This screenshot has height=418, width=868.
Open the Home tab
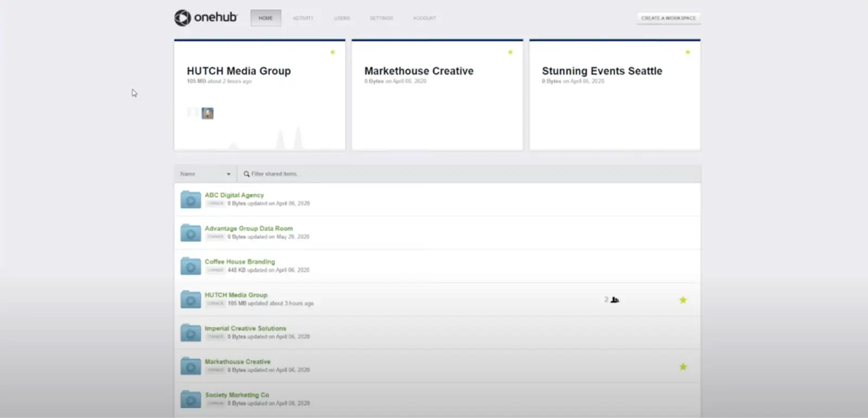(266, 18)
